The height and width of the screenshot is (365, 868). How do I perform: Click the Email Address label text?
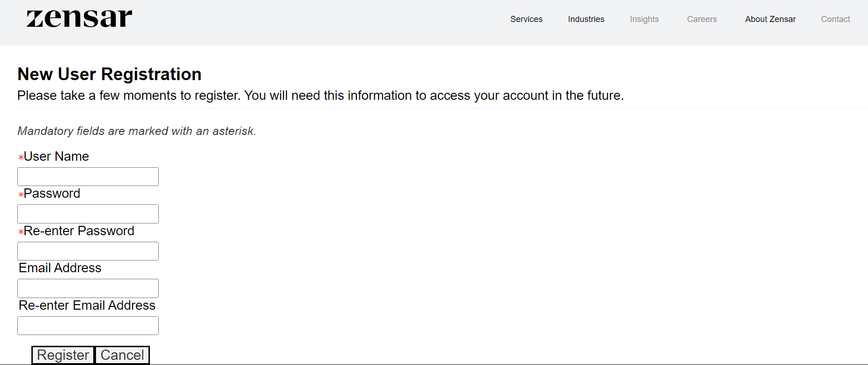click(60, 268)
